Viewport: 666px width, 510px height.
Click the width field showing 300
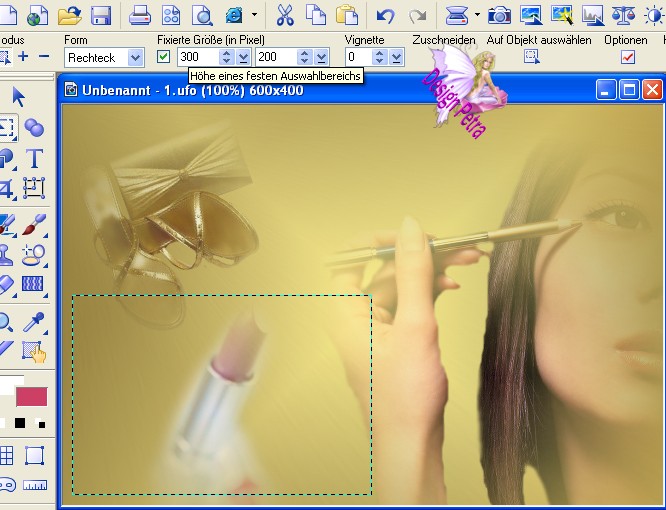pyautogui.click(x=198, y=57)
